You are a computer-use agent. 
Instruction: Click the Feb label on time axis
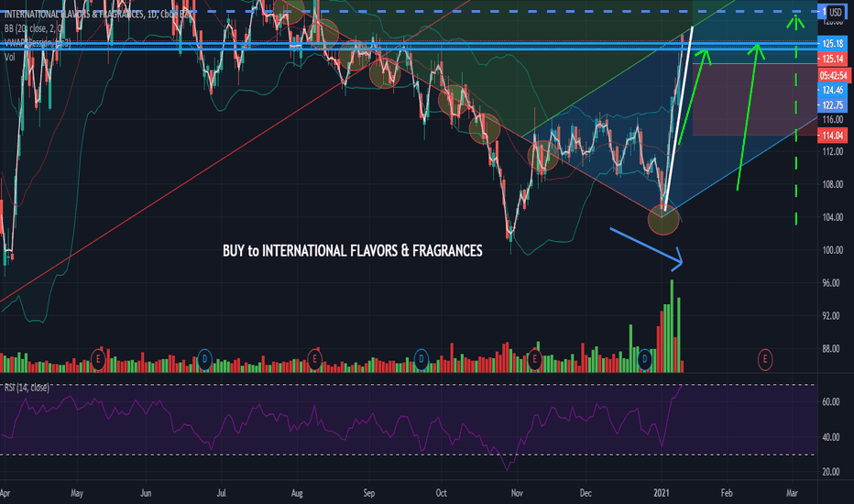click(x=727, y=493)
